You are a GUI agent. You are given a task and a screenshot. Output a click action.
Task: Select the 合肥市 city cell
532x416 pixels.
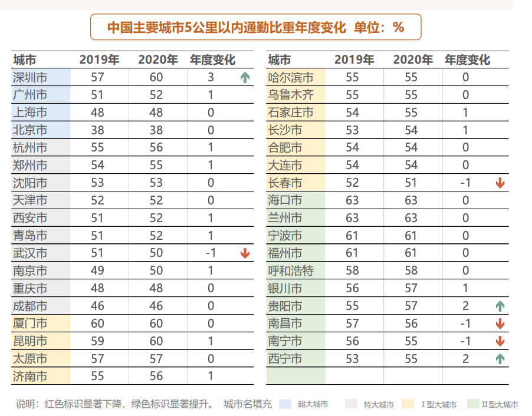[296, 147]
